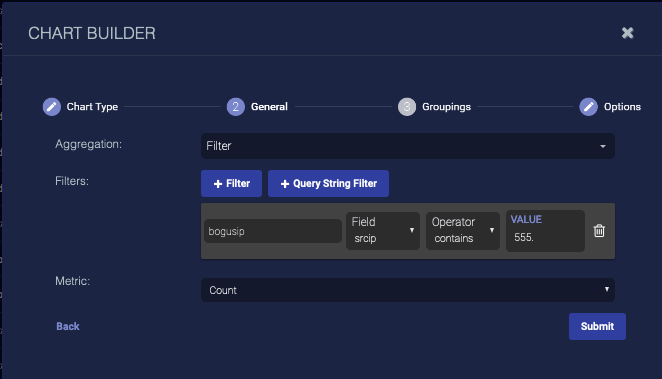This screenshot has width=662, height=379.
Task: Select the General step label
Action: 269,107
